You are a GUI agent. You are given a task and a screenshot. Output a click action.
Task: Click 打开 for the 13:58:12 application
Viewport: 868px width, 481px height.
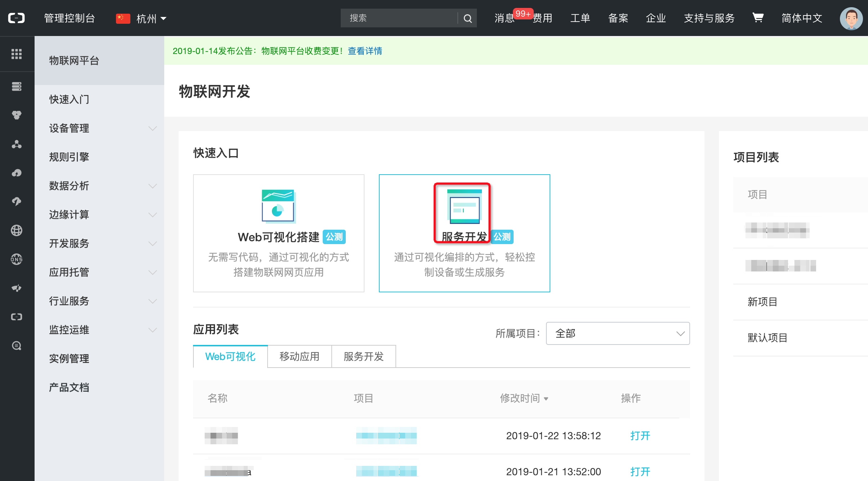coord(640,436)
